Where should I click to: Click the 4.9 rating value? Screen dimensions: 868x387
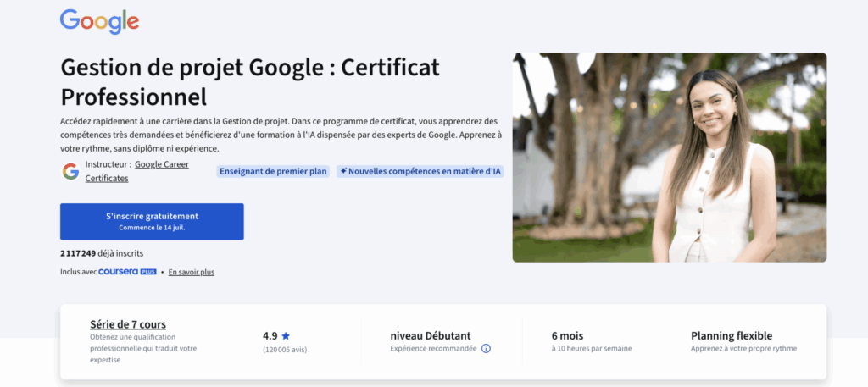270,335
